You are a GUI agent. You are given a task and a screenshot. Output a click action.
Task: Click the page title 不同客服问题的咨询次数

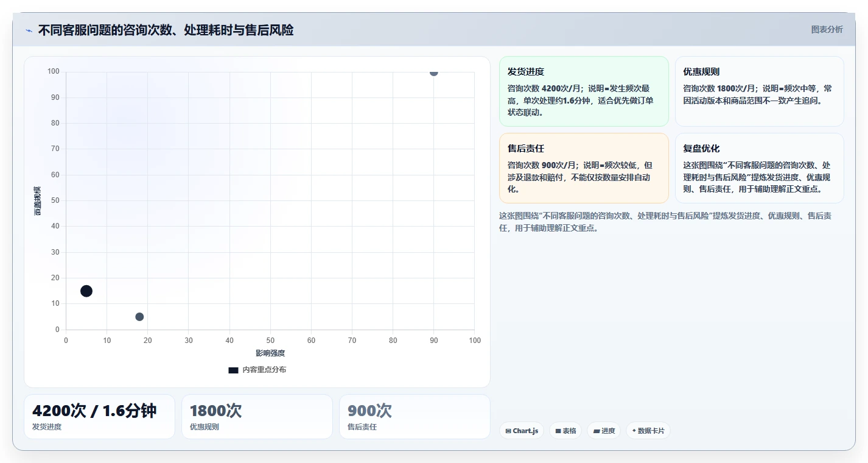pyautogui.click(x=166, y=30)
